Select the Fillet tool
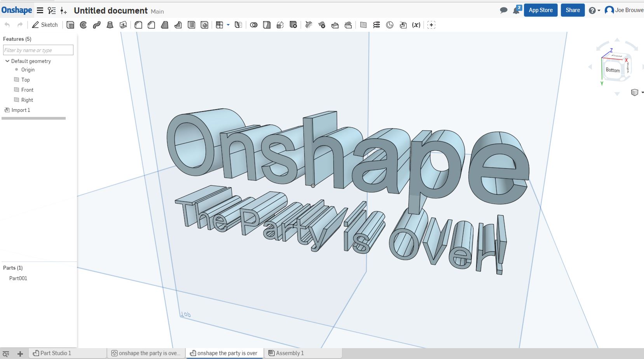This screenshot has width=644, height=359. click(x=138, y=25)
